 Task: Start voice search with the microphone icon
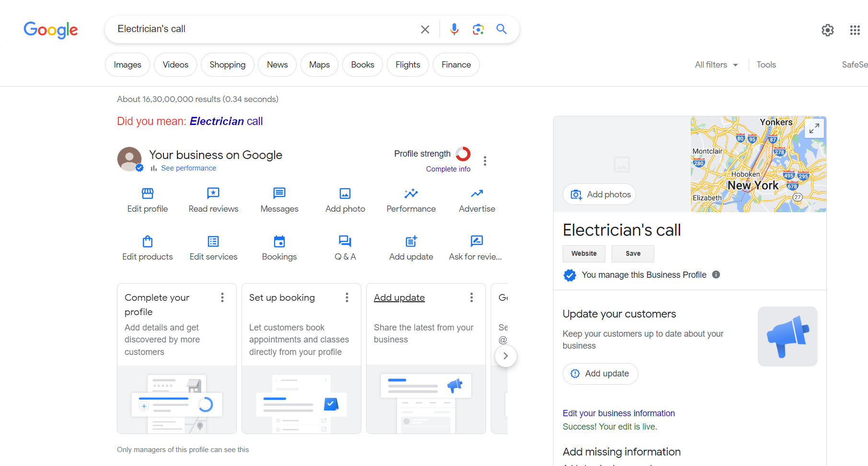[x=454, y=29]
